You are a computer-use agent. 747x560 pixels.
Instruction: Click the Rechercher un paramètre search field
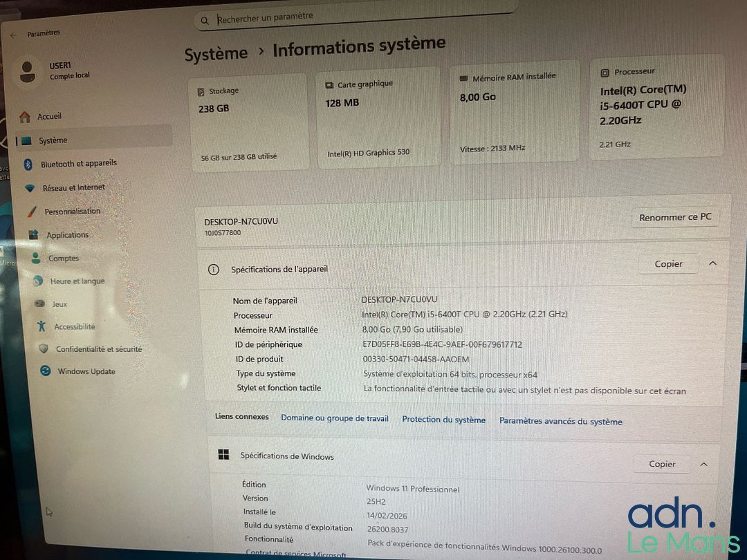coord(355,17)
